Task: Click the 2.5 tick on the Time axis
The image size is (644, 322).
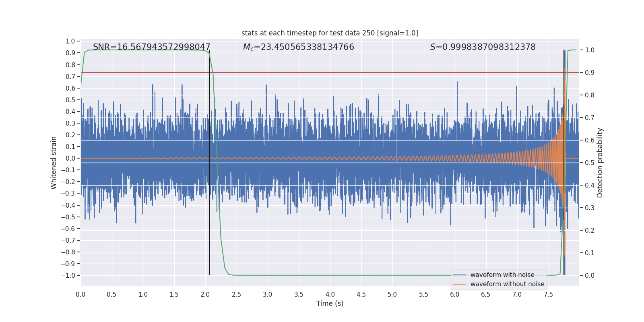Action: pos(236,294)
